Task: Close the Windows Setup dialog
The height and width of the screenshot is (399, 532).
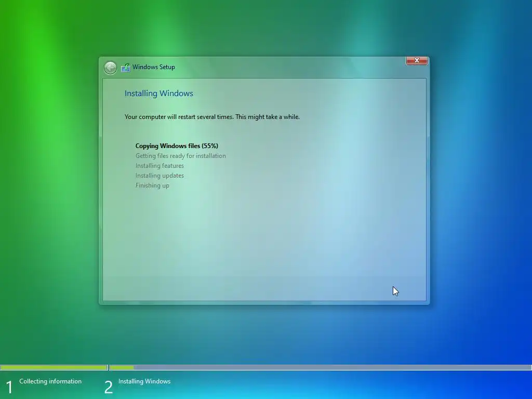Action: click(417, 60)
